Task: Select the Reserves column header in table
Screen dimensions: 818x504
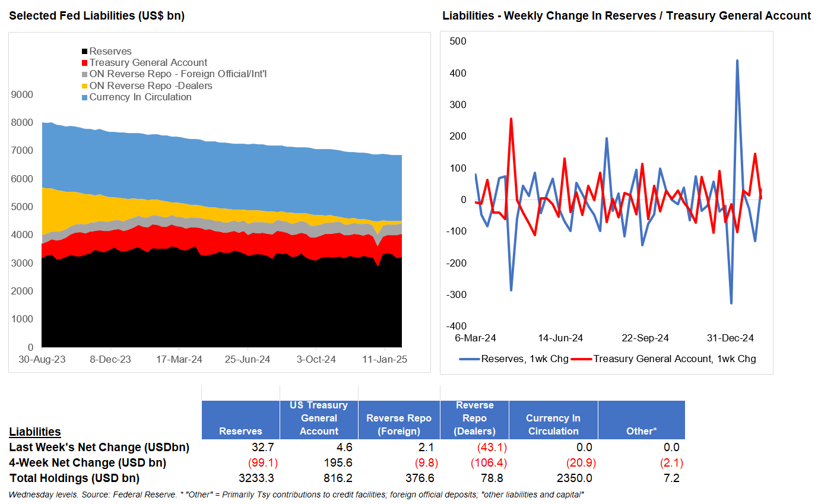Action: click(240, 431)
